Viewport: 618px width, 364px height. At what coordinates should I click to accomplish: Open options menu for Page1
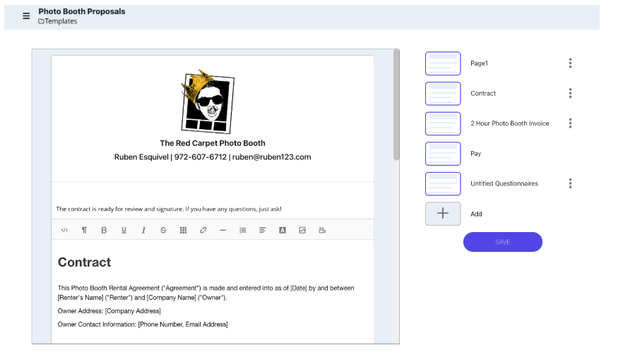click(570, 63)
